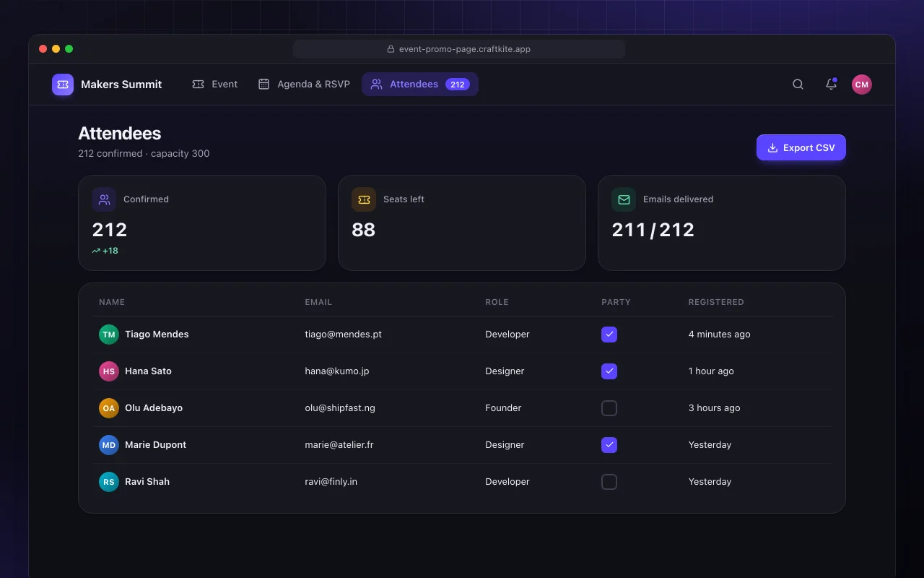924x578 pixels.
Task: Click email olu@shipfast.ng
Action: pyautogui.click(x=340, y=408)
